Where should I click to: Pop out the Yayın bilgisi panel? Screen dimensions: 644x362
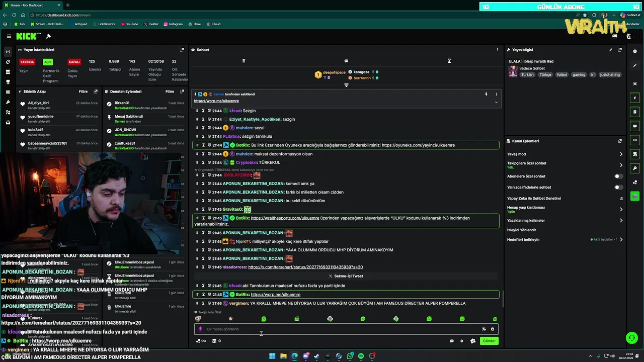620,50
